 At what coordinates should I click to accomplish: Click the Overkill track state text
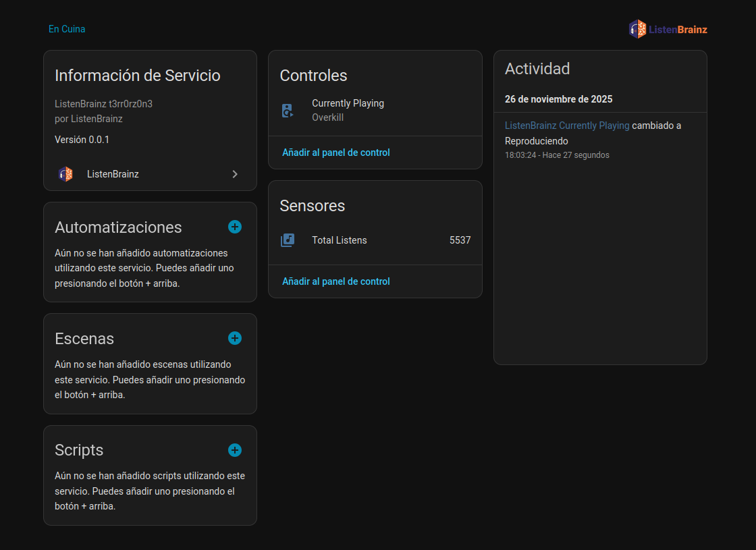[328, 117]
